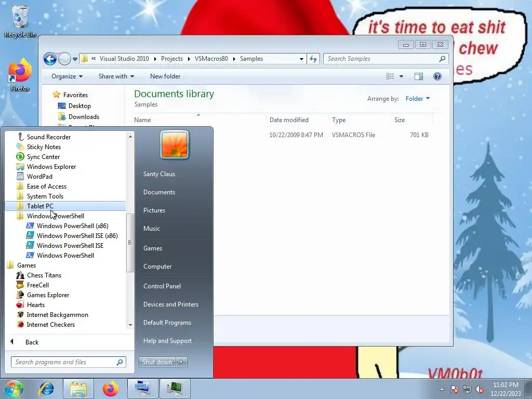Click the Projects breadcrumb in the address bar
This screenshot has height=399, width=532.
(x=171, y=59)
